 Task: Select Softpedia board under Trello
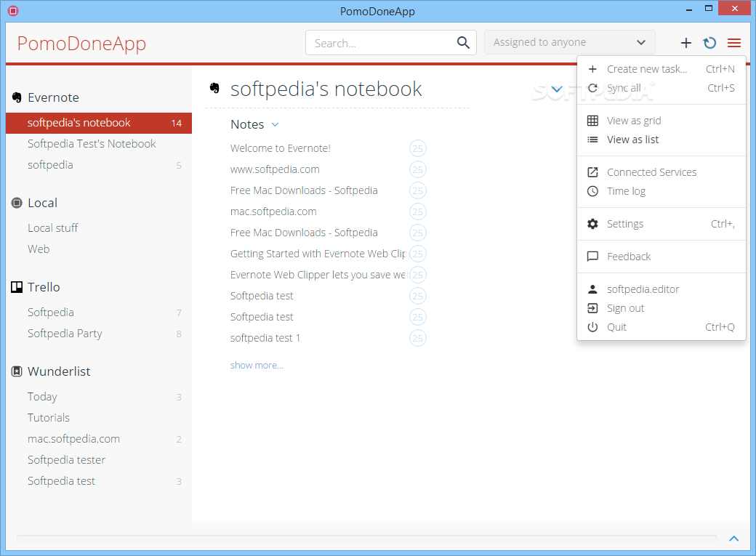(x=99, y=313)
